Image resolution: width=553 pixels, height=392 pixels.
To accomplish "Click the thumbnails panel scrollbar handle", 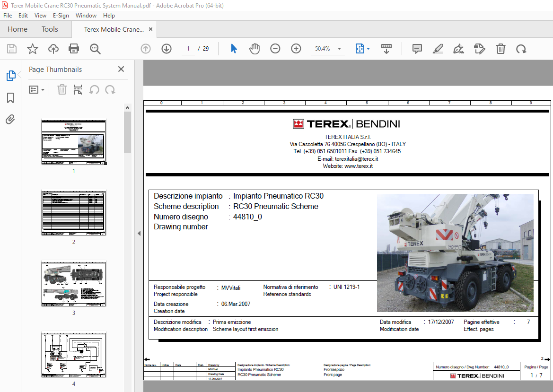I will 127,132.
